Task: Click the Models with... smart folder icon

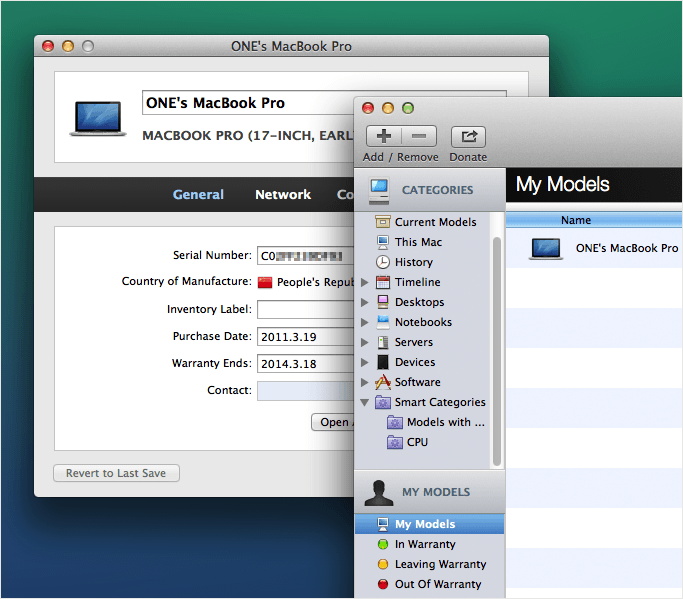Action: [395, 422]
